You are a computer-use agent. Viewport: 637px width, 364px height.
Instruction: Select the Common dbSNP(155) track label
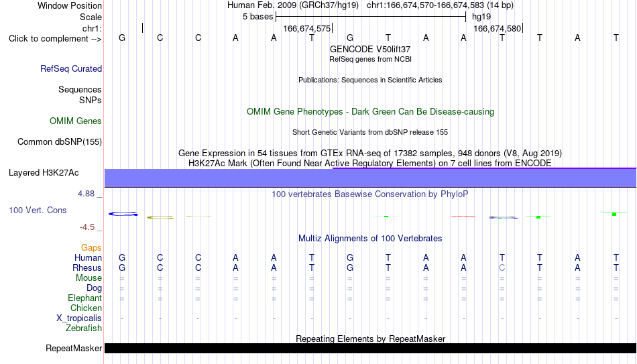pos(60,142)
